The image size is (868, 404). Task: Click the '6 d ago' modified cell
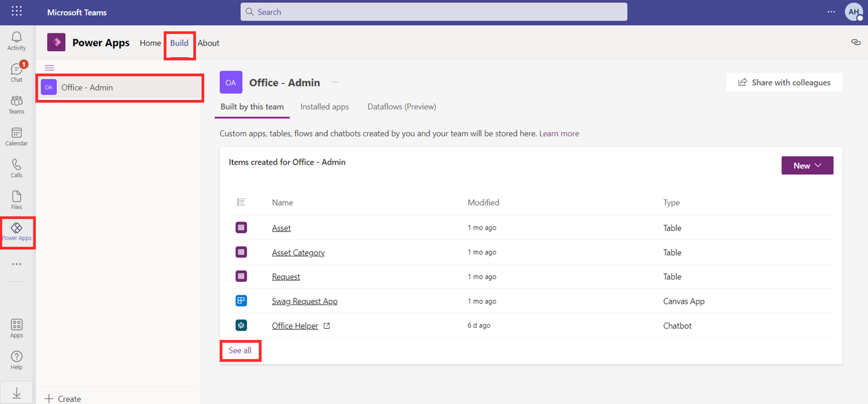click(x=479, y=325)
